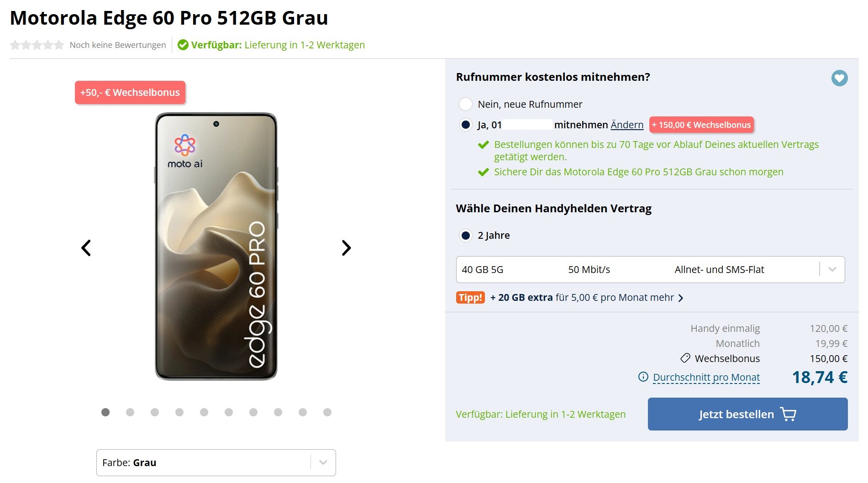Select "Nein, neue Rufnummer" option

(466, 104)
